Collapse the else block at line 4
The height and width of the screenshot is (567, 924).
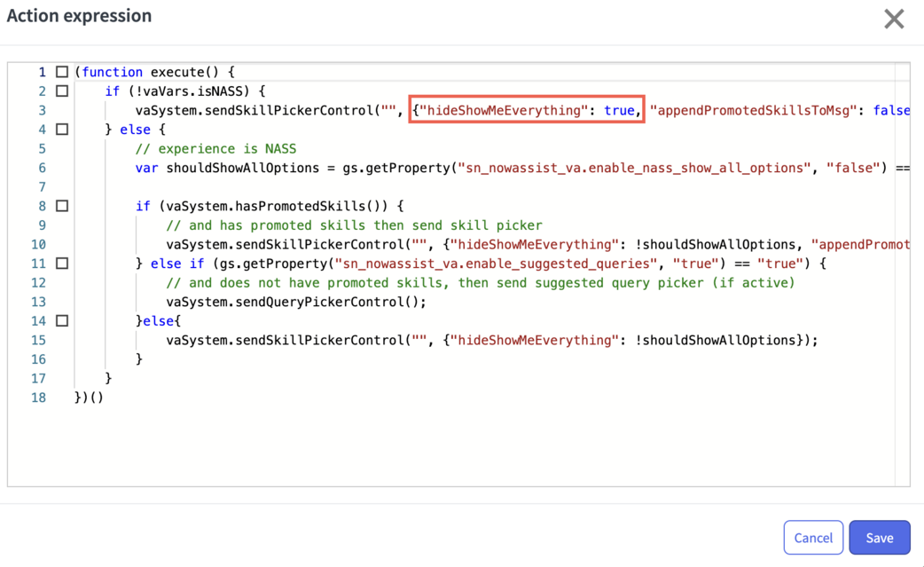coord(62,129)
